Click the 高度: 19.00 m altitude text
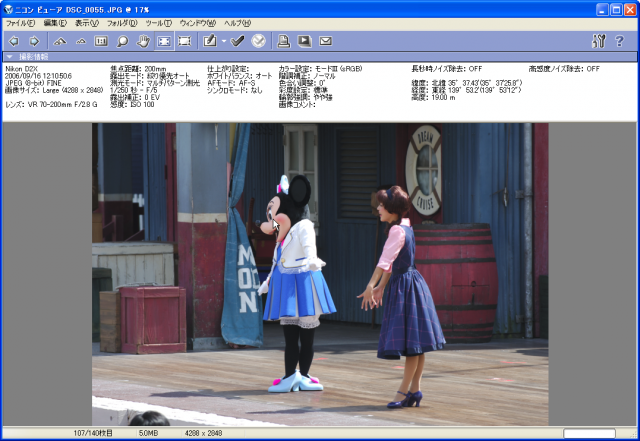The height and width of the screenshot is (441, 640). tap(433, 97)
